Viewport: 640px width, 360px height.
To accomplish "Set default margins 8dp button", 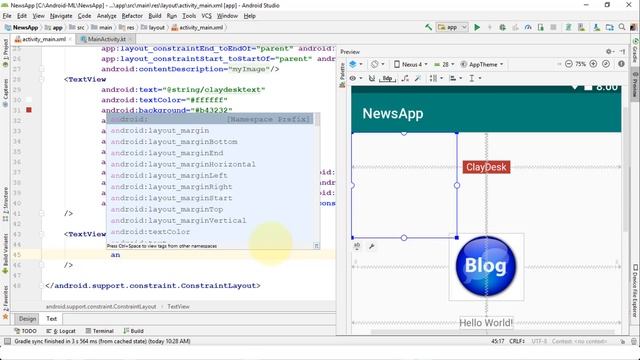I will pyautogui.click(x=387, y=78).
